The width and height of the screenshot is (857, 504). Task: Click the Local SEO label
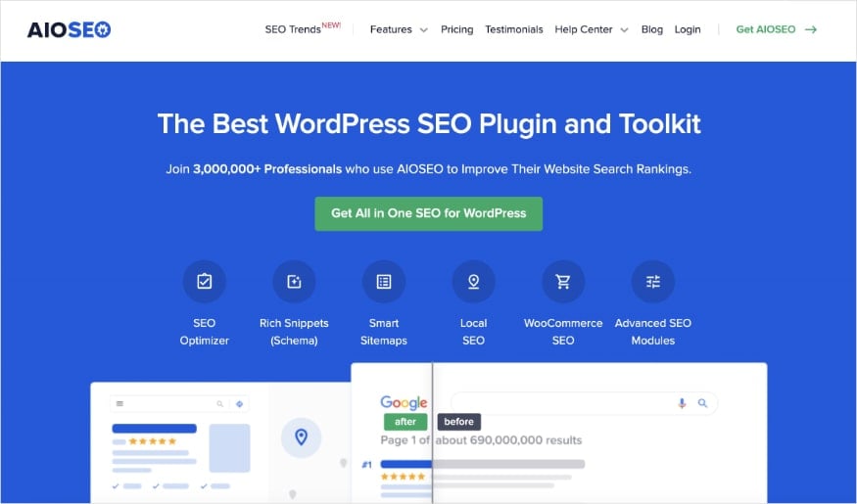point(473,332)
